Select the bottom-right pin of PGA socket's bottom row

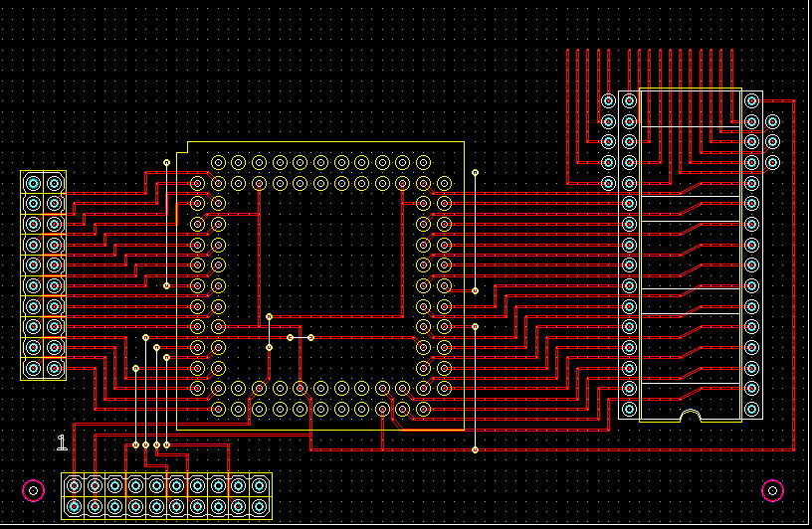click(423, 409)
